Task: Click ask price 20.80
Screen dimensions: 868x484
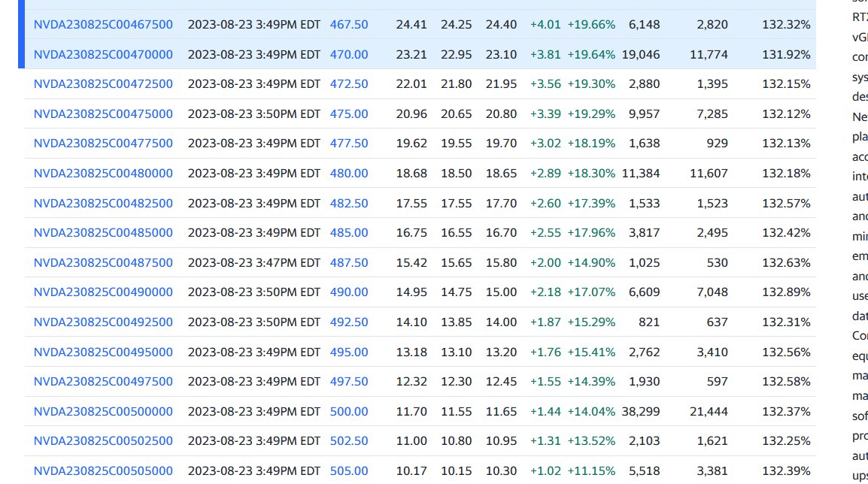Action: 501,114
